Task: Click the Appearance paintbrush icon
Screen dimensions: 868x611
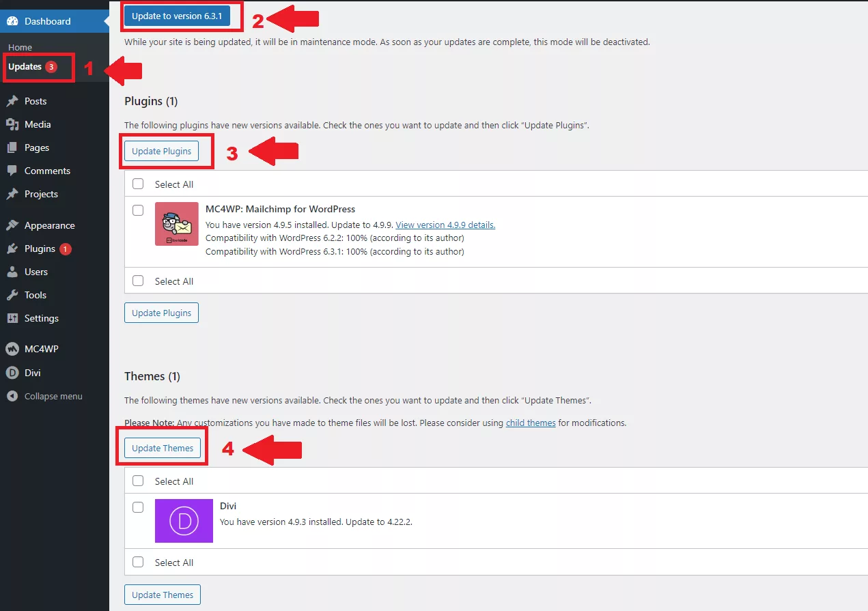Action: point(12,225)
